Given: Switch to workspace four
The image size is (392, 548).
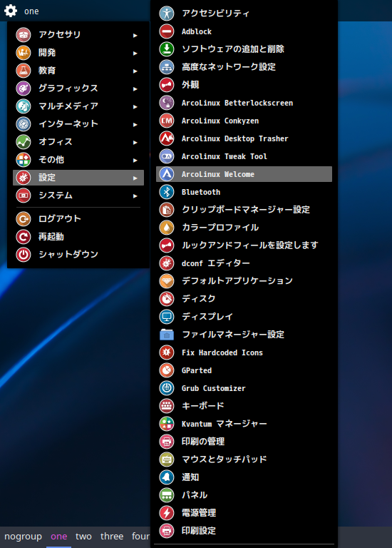Looking at the screenshot, I should click(140, 537).
